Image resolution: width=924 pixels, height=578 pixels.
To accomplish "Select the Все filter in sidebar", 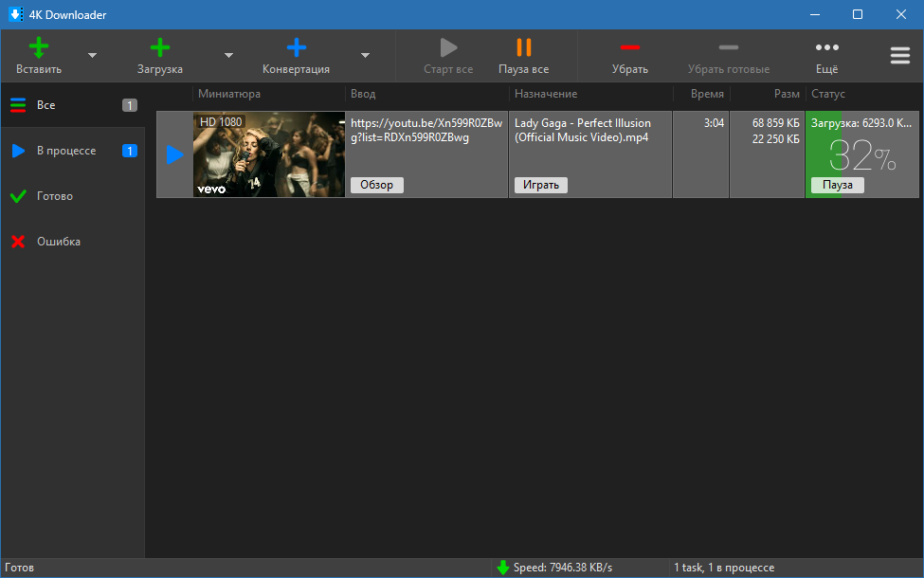I will (x=72, y=105).
